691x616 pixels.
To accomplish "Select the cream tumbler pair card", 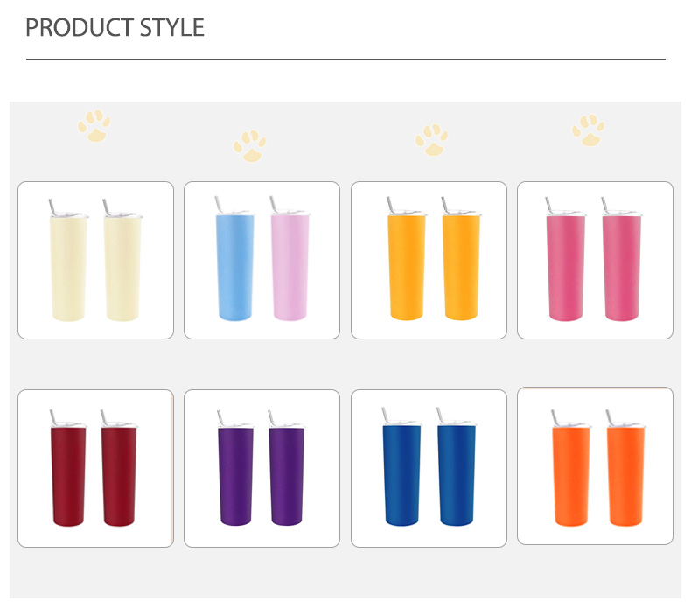I will click(95, 260).
